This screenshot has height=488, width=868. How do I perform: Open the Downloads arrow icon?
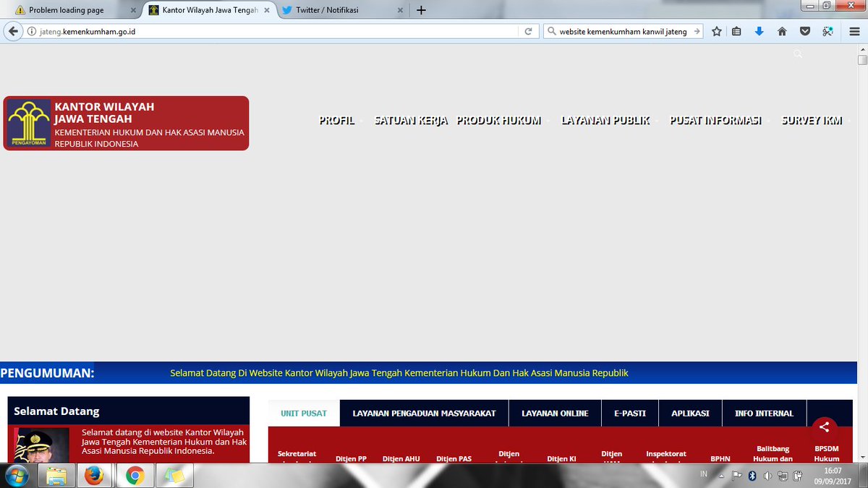pyautogui.click(x=759, y=31)
